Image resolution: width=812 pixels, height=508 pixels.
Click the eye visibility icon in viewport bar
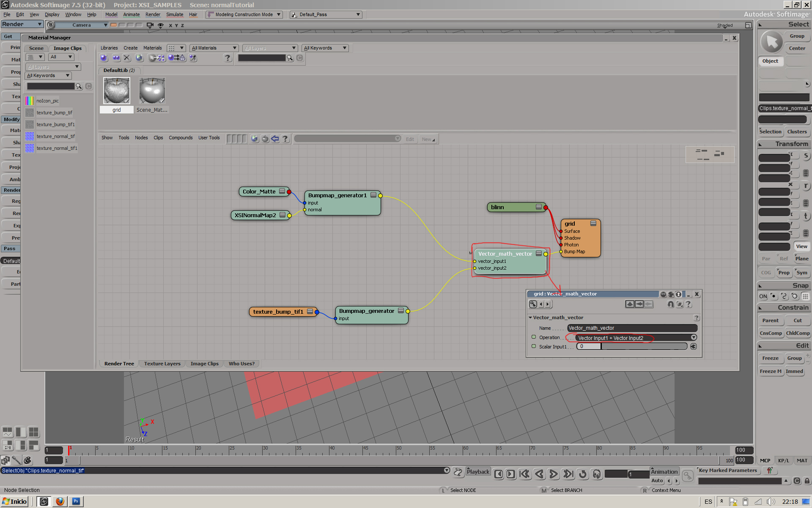tap(161, 25)
